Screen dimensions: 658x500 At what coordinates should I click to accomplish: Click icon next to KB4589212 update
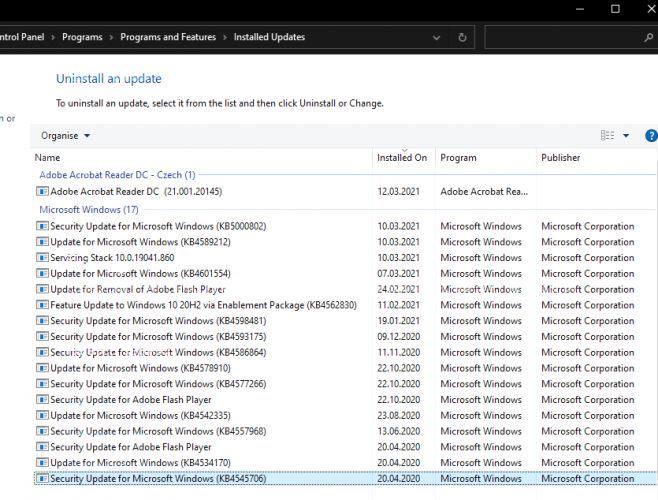coord(42,242)
